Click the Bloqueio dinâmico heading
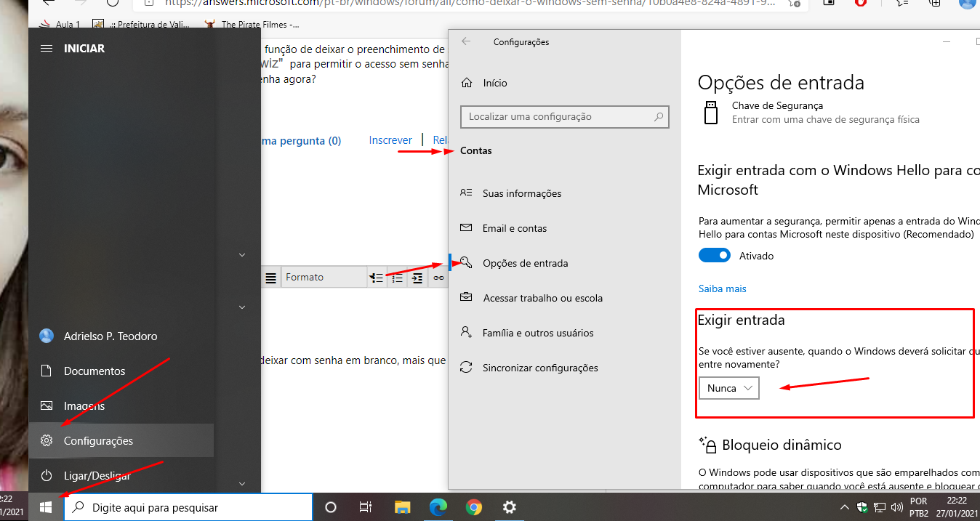Image resolution: width=980 pixels, height=521 pixels. tap(782, 445)
